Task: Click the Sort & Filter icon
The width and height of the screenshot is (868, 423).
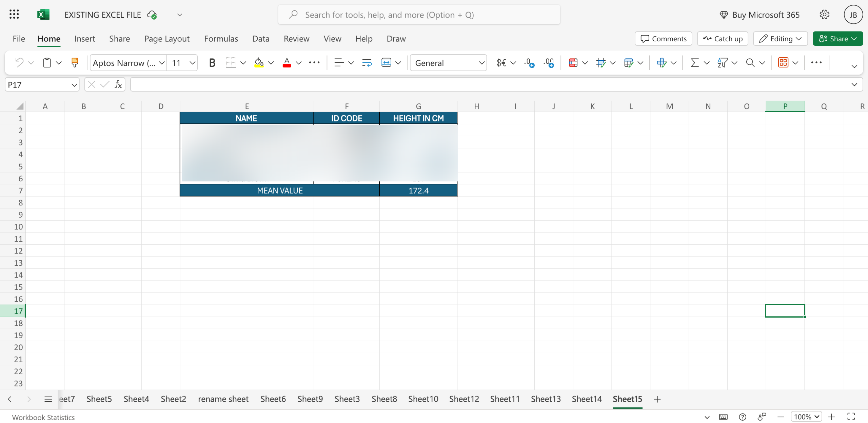Action: click(x=722, y=63)
